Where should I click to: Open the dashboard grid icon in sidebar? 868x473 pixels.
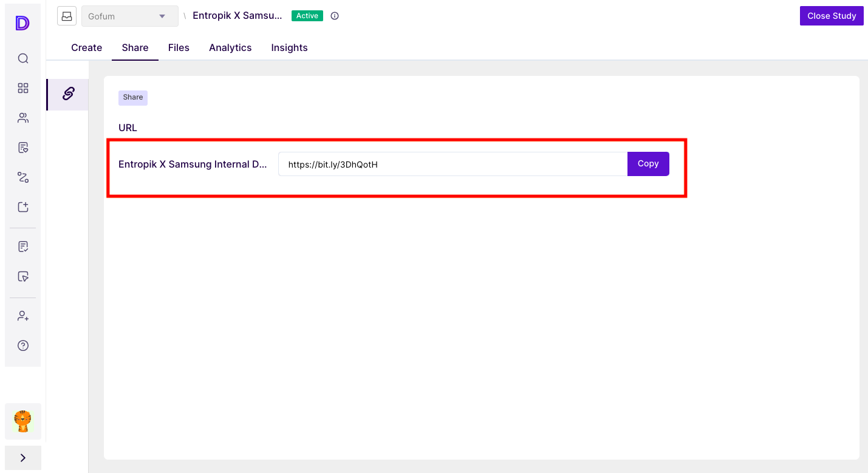23,88
